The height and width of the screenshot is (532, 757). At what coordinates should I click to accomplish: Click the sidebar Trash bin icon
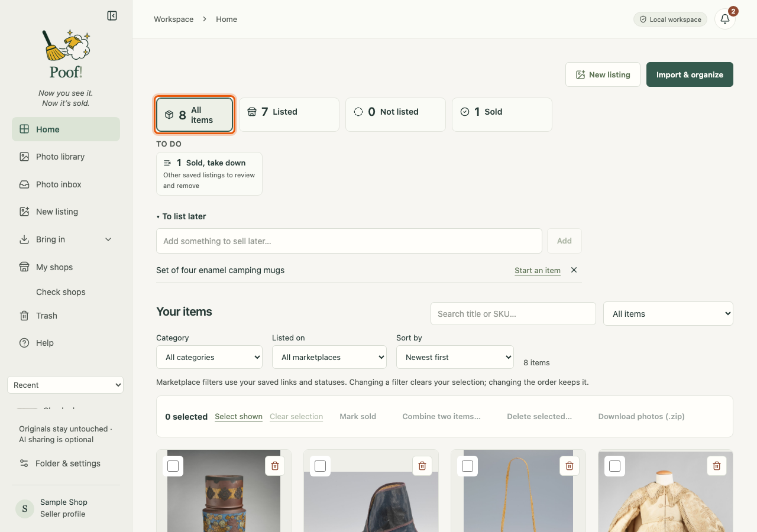coord(24,316)
